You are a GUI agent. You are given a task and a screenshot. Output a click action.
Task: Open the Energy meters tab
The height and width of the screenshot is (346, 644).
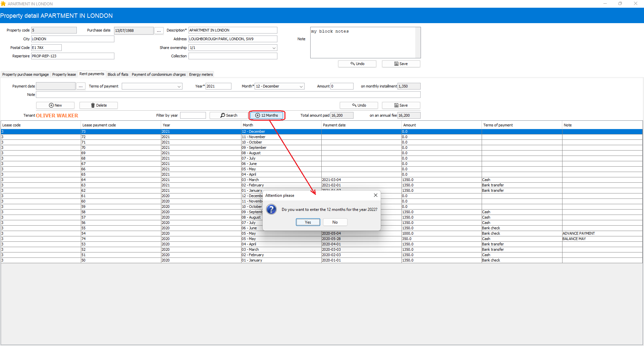coord(201,74)
